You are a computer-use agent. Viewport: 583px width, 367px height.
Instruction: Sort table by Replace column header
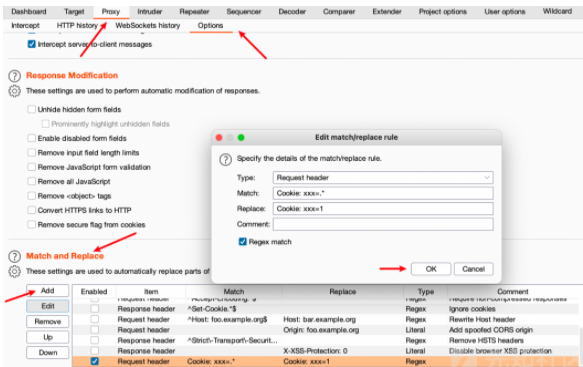[x=342, y=292]
